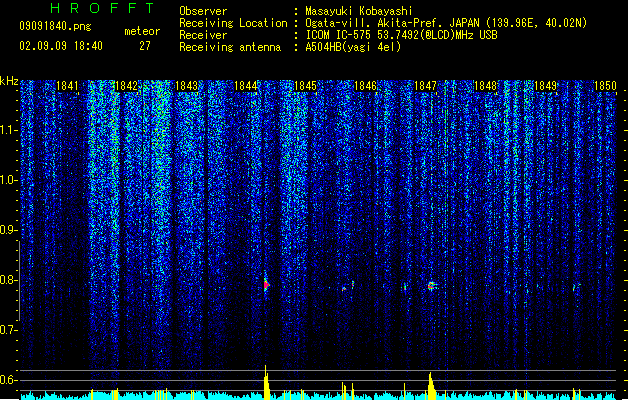The height and width of the screenshot is (400, 629).
Task: Click the bright red meteor echo after 1844
Action: [x=266, y=284]
